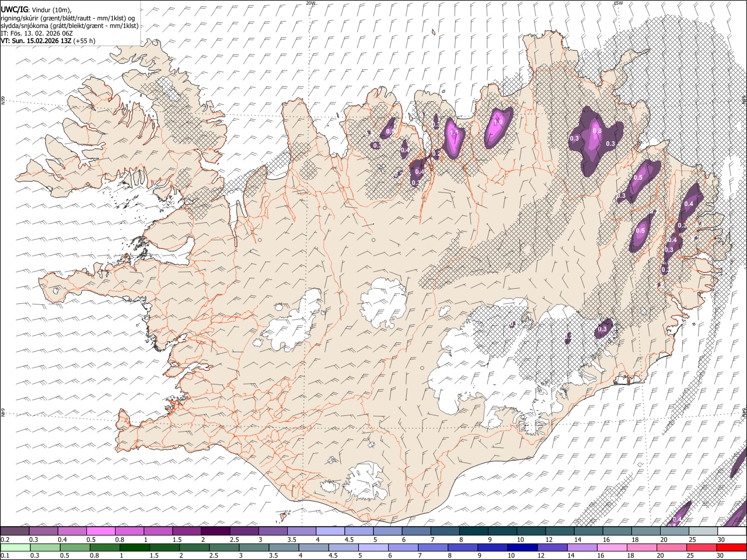
Task: Select the bottom-row red swatch starting at 25
Action: point(702,548)
